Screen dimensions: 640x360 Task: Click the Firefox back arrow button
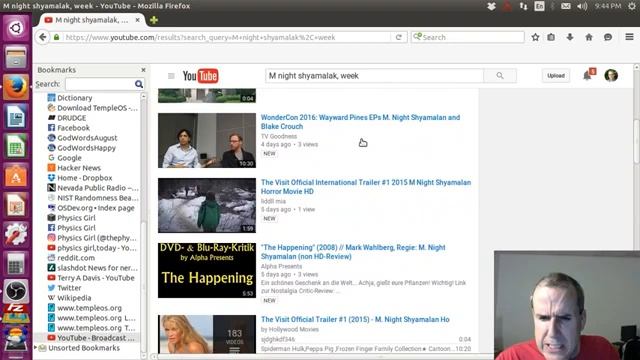tap(42, 37)
